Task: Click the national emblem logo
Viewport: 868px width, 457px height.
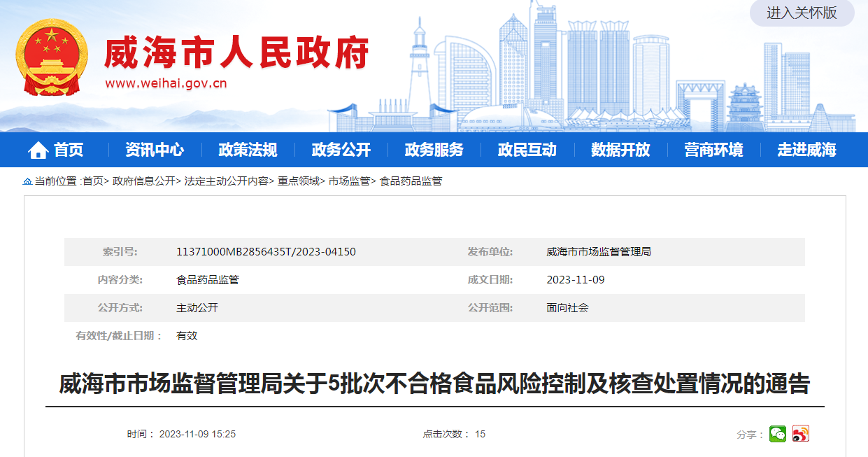Action: coord(52,57)
